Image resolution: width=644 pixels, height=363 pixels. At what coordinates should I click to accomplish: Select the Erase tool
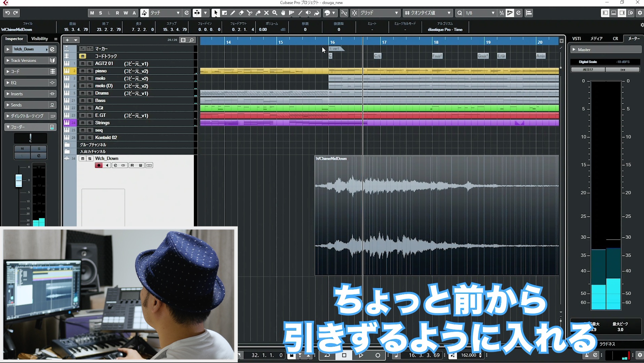tap(241, 13)
